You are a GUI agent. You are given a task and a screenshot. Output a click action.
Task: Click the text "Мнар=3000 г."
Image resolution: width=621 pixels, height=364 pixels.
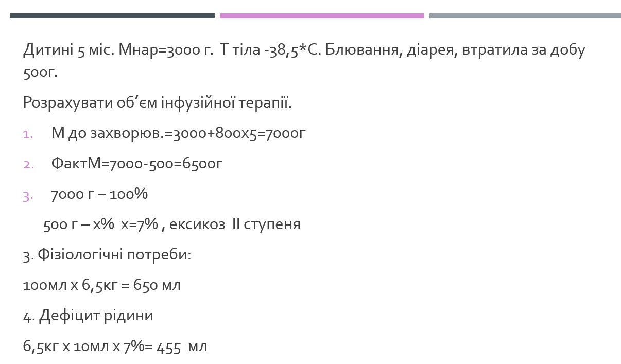pyautogui.click(x=166, y=50)
